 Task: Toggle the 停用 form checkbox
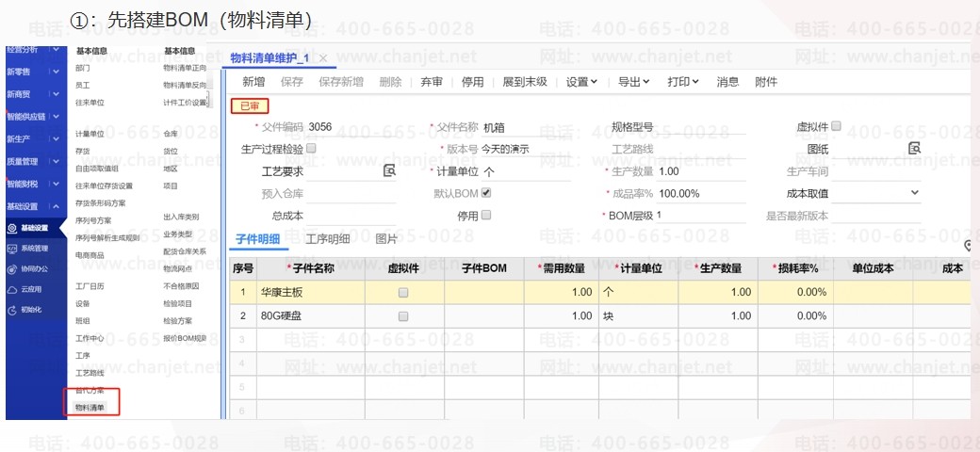(486, 216)
